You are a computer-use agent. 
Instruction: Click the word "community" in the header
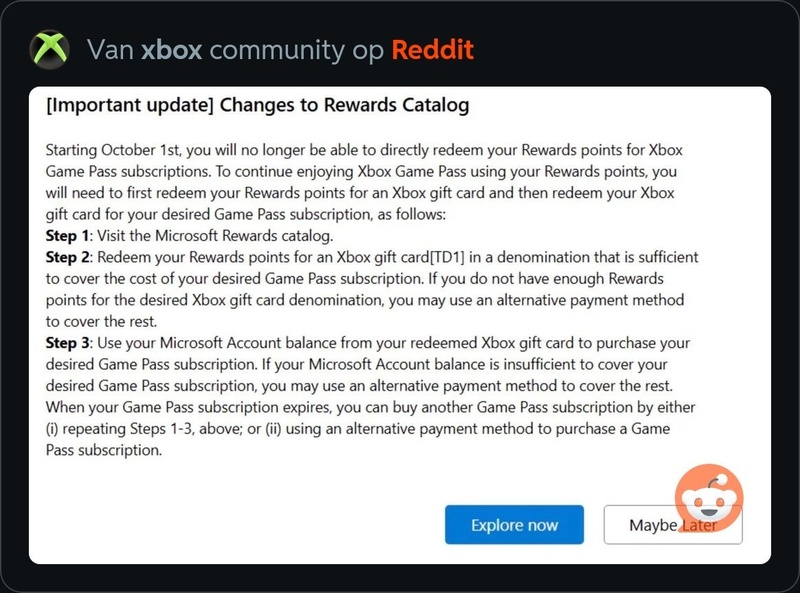(296, 50)
